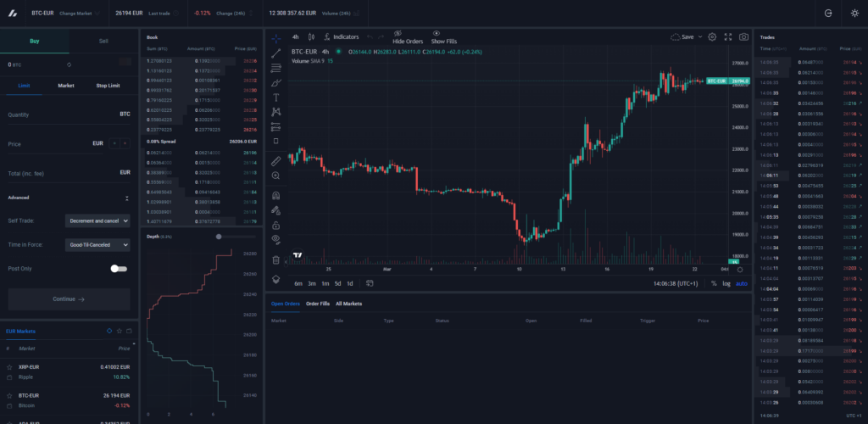Click the redo arrow in the chart toolbar
Screen dimensions: 868x424
pyautogui.click(x=381, y=37)
